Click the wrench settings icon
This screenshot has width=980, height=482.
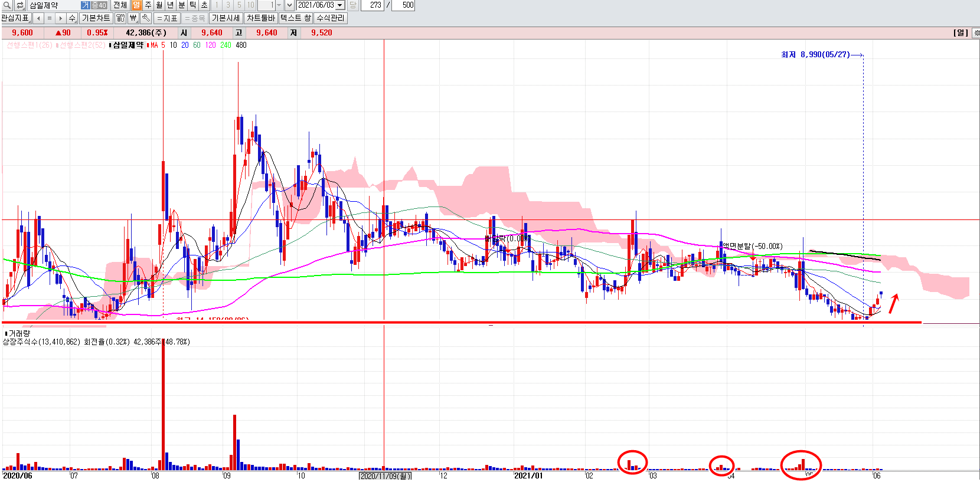point(145,18)
